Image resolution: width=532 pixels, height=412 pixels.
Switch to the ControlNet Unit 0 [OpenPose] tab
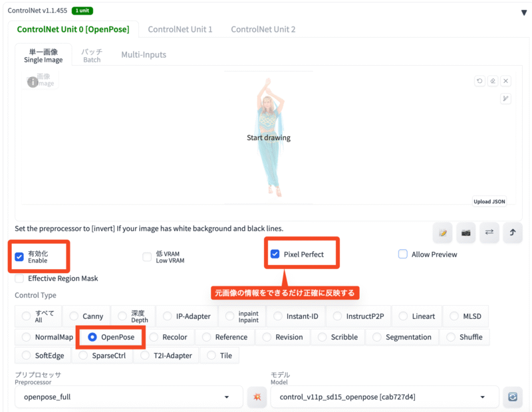(x=73, y=29)
